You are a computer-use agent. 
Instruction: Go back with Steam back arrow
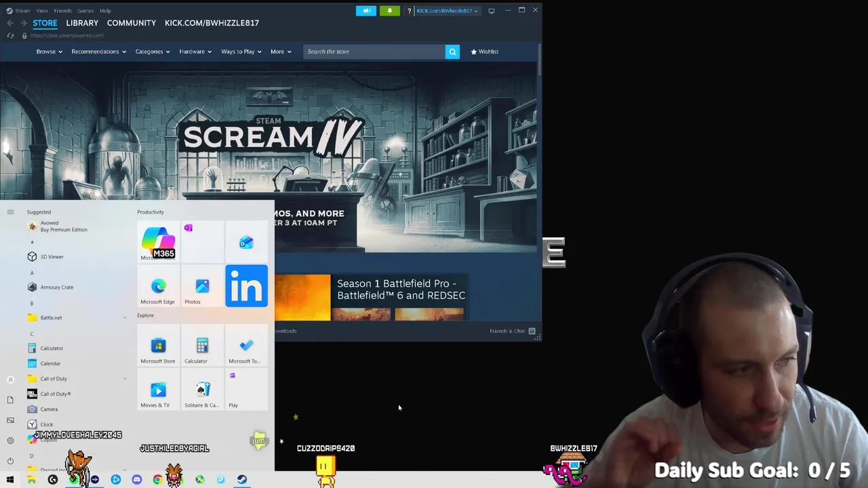(x=10, y=23)
